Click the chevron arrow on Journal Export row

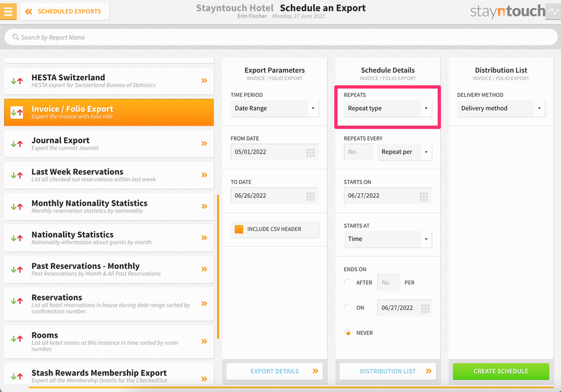204,143
